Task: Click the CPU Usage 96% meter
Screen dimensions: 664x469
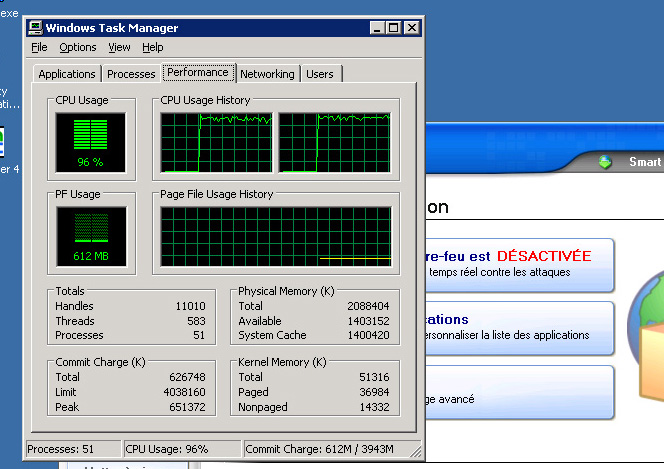Action: [x=91, y=140]
